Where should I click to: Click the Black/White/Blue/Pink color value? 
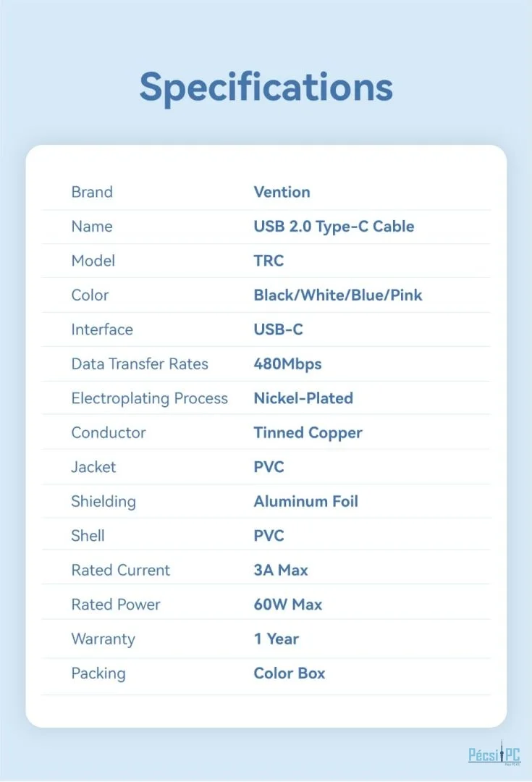coord(337,295)
